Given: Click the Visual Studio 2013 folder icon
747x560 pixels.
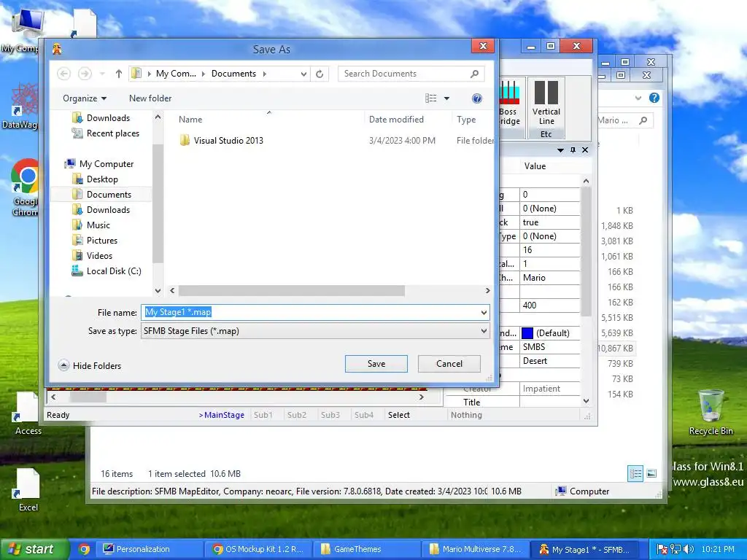Looking at the screenshot, I should 185,141.
